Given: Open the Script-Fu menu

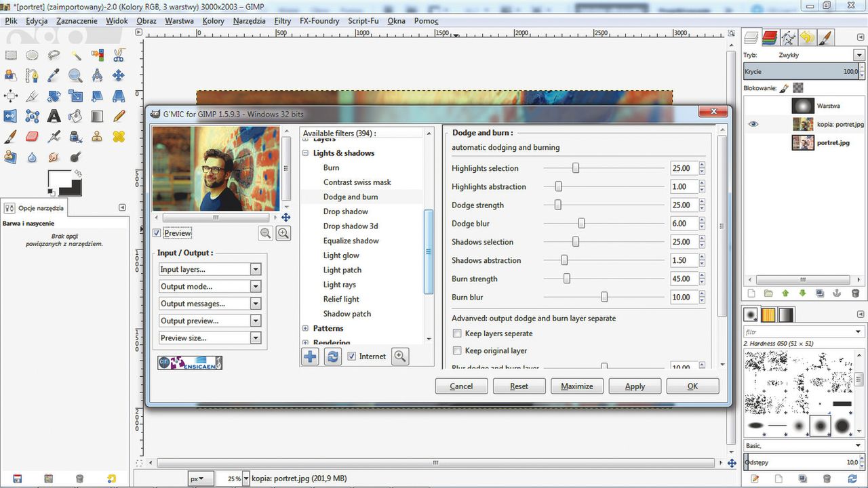Looking at the screenshot, I should point(363,21).
